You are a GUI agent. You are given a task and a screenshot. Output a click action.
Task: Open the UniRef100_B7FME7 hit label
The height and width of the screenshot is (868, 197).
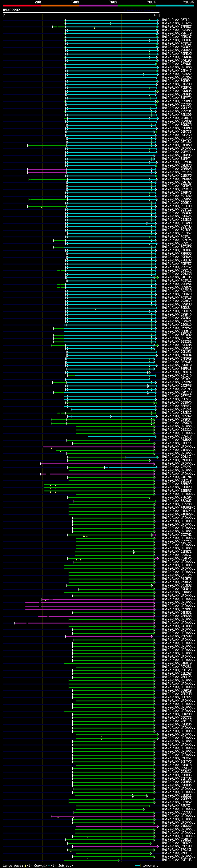pyautogui.click(x=176, y=26)
